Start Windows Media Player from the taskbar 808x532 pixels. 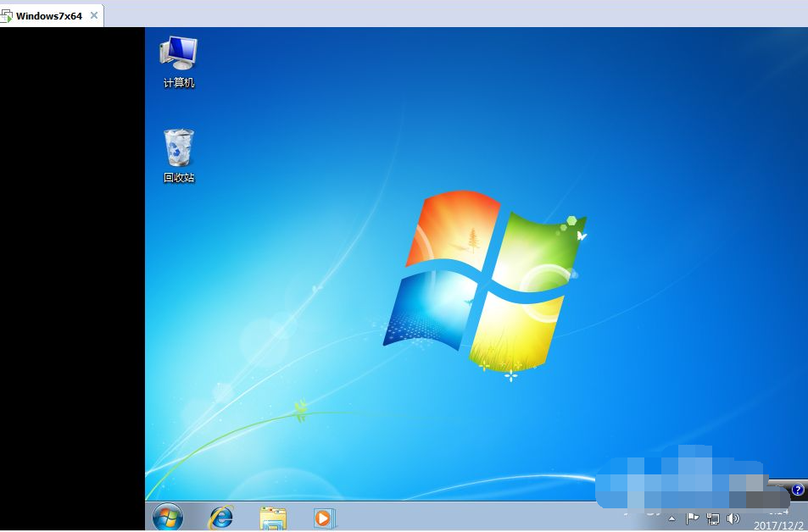322,517
